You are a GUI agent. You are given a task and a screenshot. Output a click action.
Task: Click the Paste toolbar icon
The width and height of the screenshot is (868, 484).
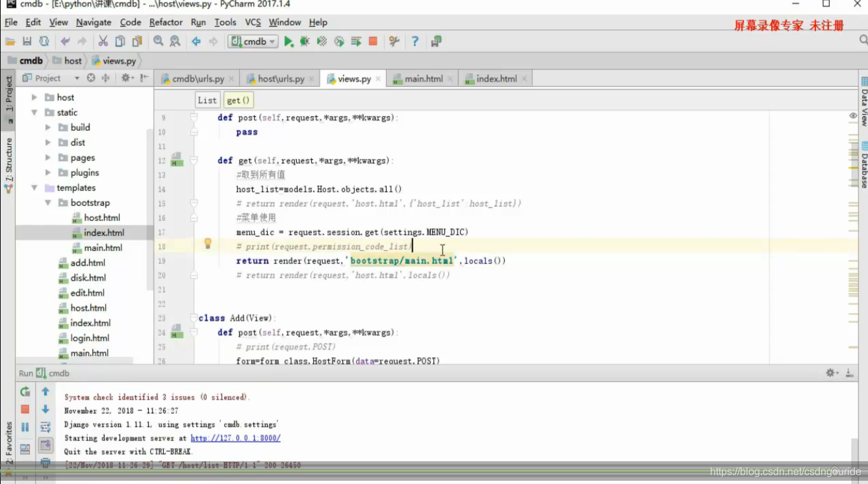point(136,42)
